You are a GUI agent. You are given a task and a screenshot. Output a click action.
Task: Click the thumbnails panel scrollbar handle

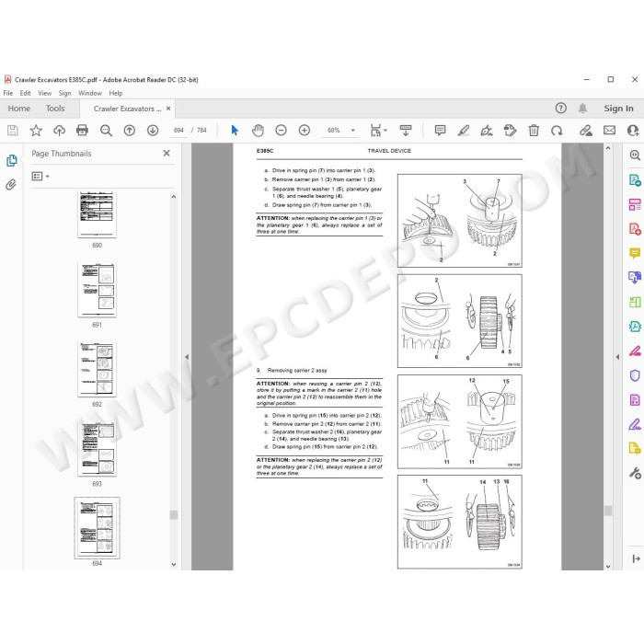(x=174, y=514)
